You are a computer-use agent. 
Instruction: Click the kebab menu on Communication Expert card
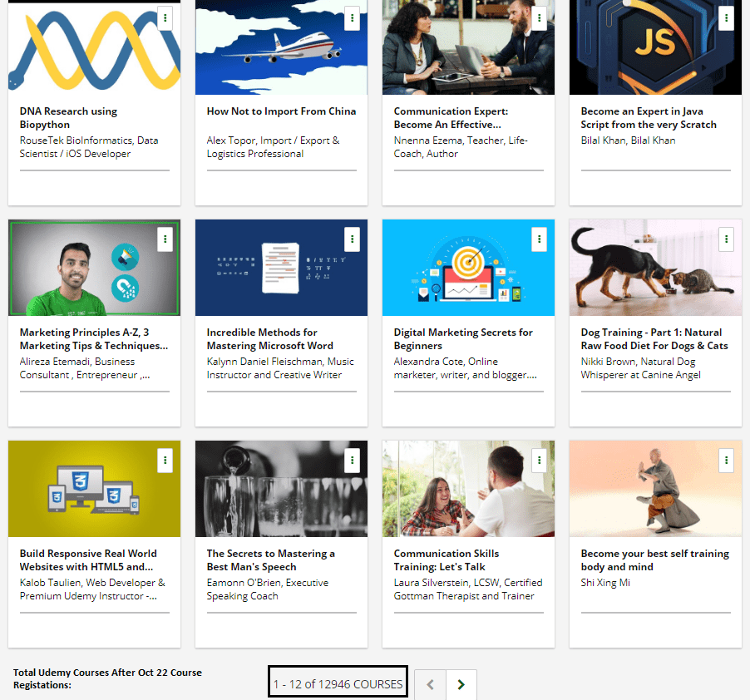pos(540,18)
